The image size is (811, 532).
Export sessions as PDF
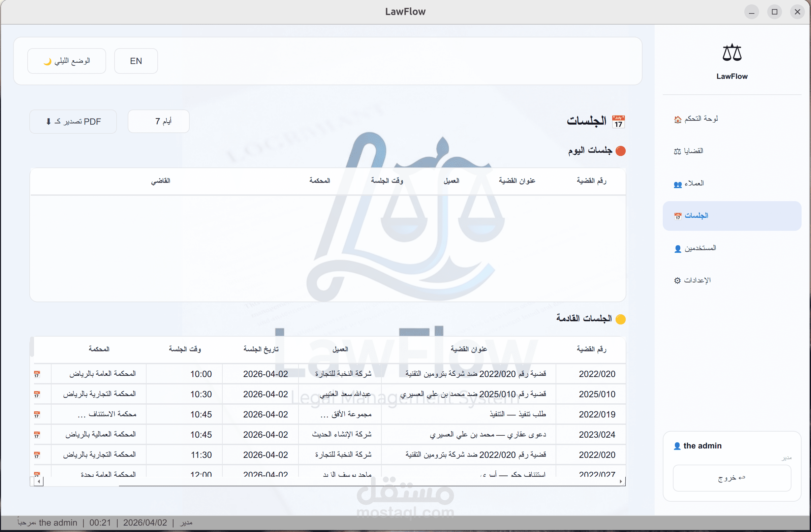point(73,121)
